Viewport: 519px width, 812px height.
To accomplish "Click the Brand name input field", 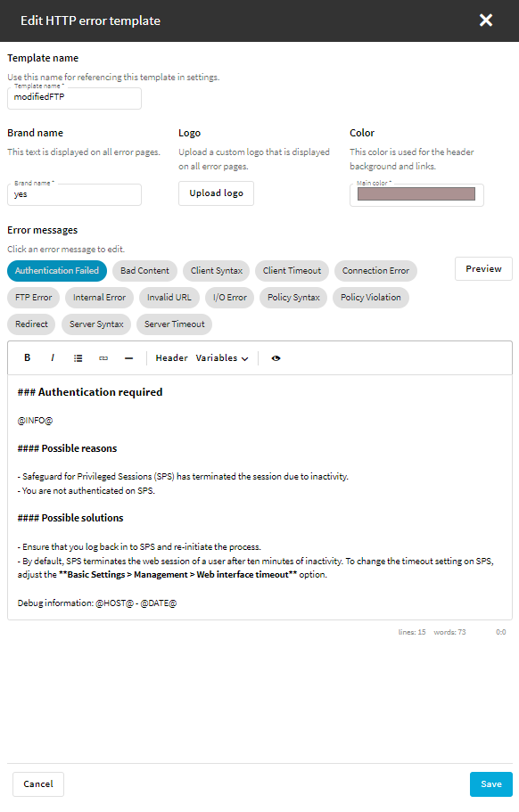I will pos(75,194).
